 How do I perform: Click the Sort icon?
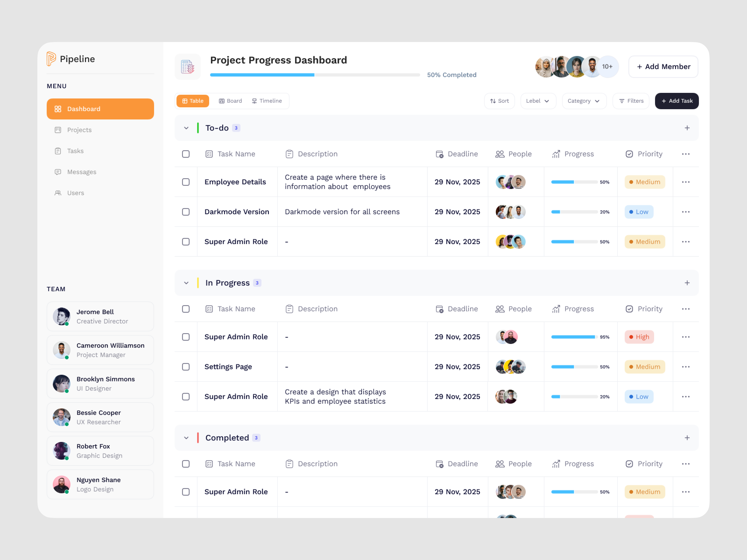click(493, 101)
